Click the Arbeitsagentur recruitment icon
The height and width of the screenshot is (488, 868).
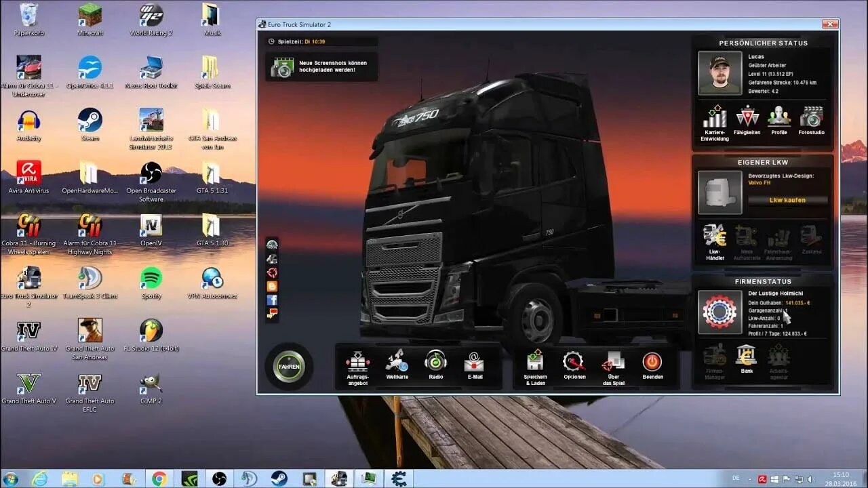click(778, 362)
